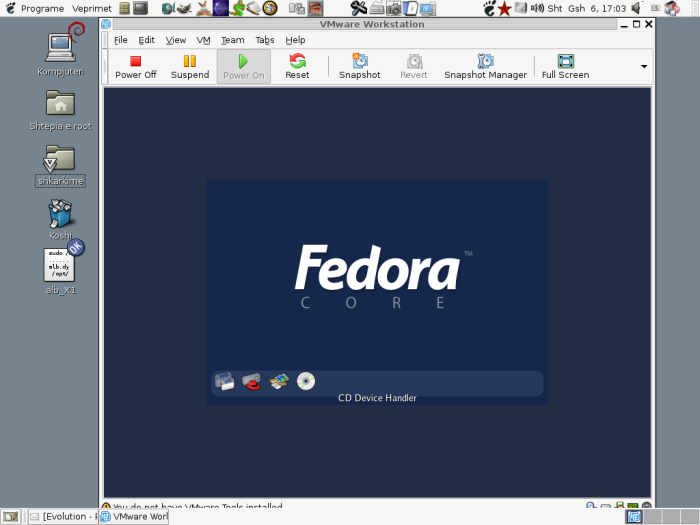Open the Team menu

pos(233,40)
